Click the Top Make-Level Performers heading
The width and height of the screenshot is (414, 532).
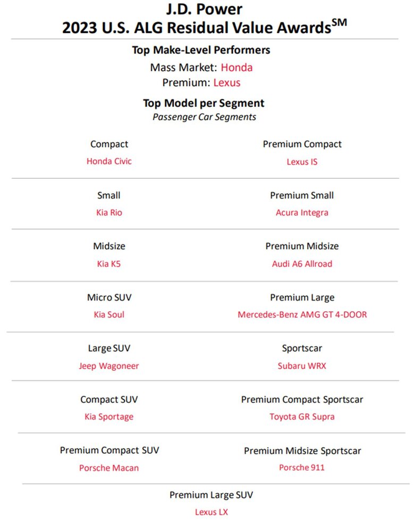201,50
